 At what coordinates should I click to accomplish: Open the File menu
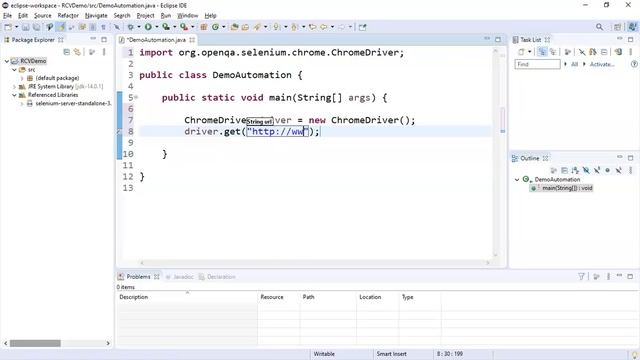7,16
